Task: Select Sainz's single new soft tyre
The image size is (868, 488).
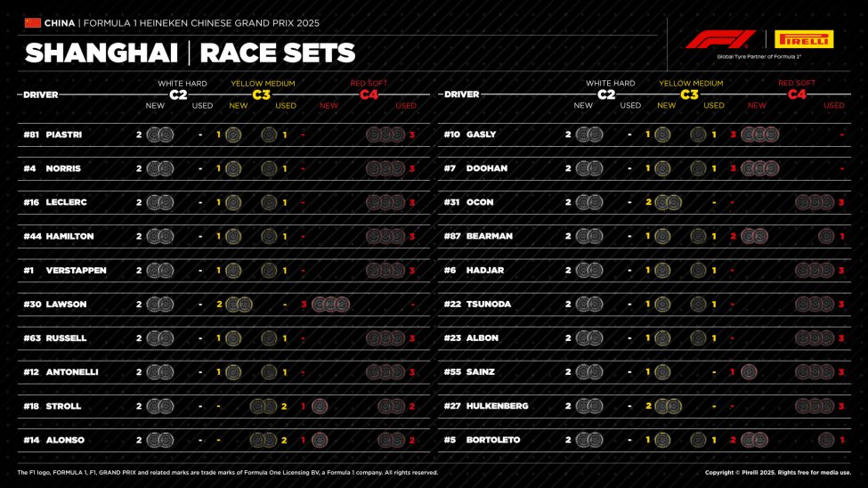Action: click(749, 372)
